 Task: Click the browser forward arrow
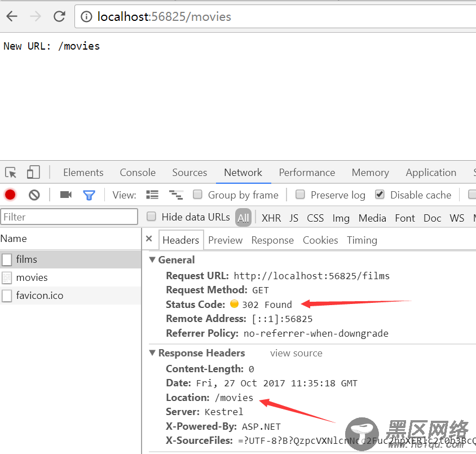click(36, 16)
